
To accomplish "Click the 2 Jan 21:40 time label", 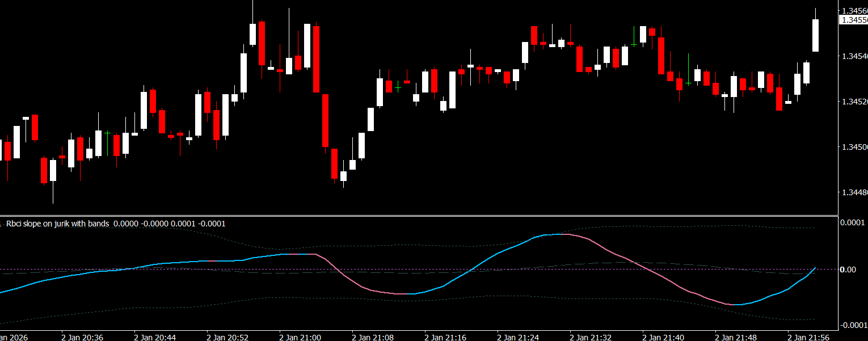I will pyautogui.click(x=663, y=337).
